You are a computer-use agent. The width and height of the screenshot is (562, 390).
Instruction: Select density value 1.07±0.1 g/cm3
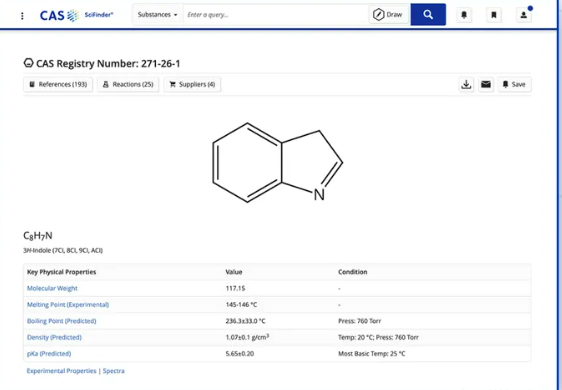[x=247, y=337]
